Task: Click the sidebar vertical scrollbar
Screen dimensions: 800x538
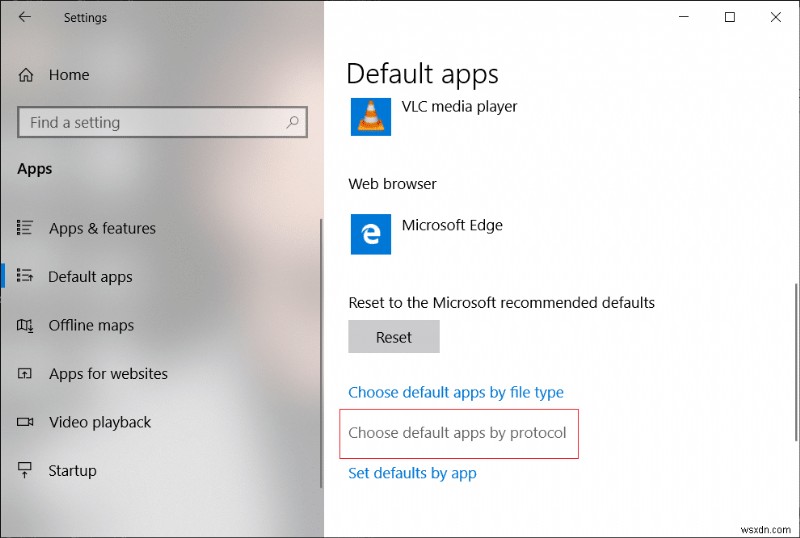Action: pyautogui.click(x=321, y=353)
